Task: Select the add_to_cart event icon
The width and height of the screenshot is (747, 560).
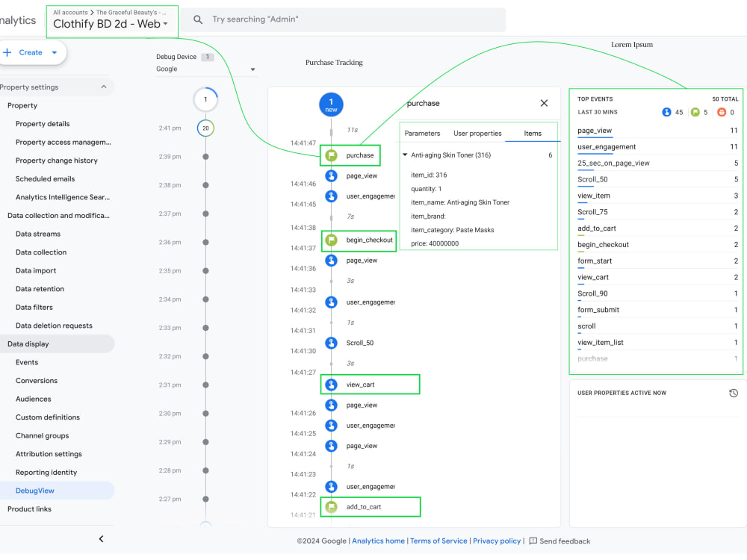Action: 332,506
